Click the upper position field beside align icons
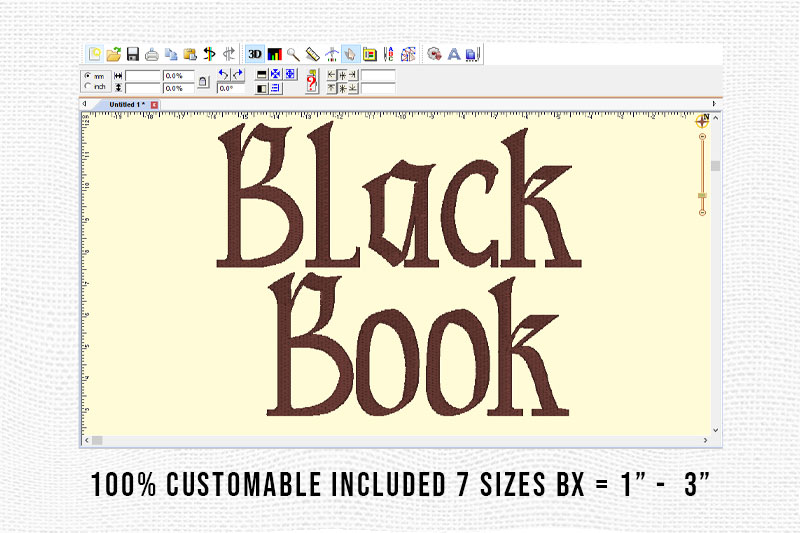This screenshot has height=533, width=800. (x=378, y=75)
